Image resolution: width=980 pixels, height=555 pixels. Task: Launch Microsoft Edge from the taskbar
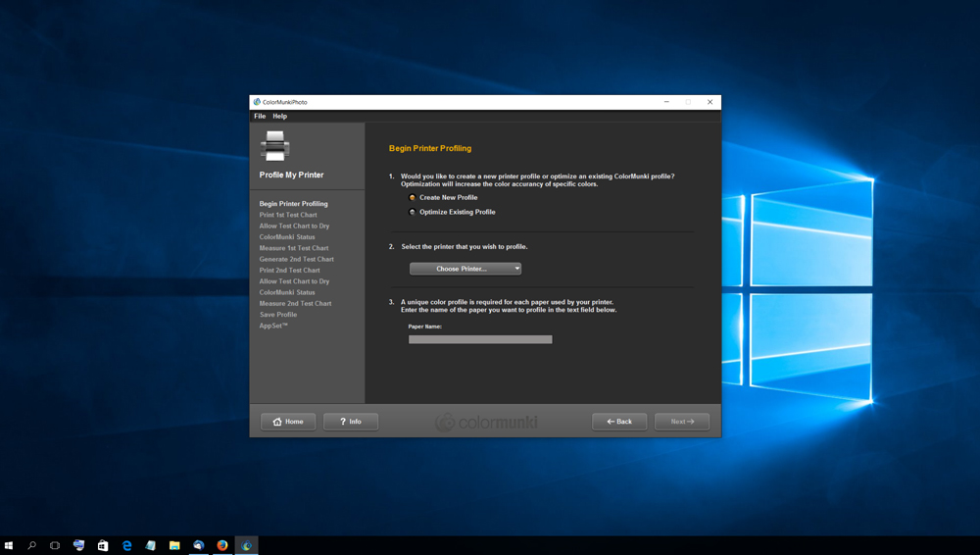tap(126, 545)
